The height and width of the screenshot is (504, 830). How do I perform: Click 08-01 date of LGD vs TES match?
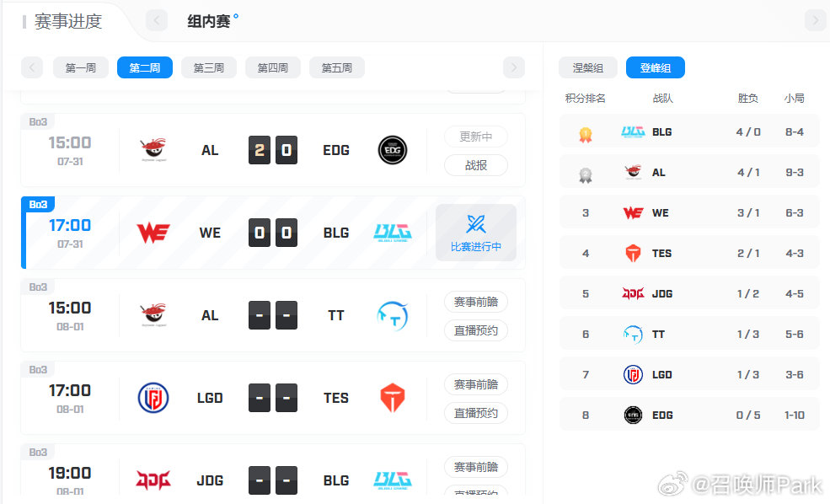point(70,410)
